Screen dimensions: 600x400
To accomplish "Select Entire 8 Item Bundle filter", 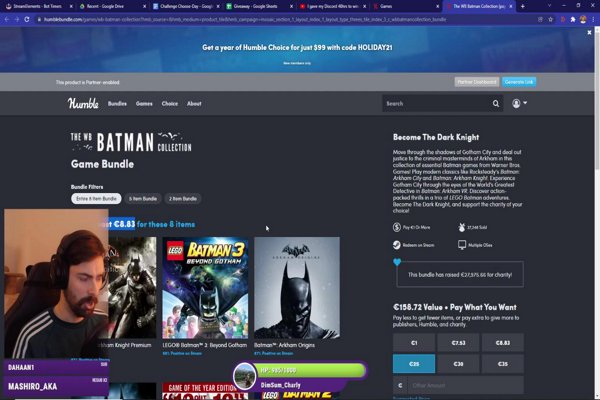I will [96, 199].
